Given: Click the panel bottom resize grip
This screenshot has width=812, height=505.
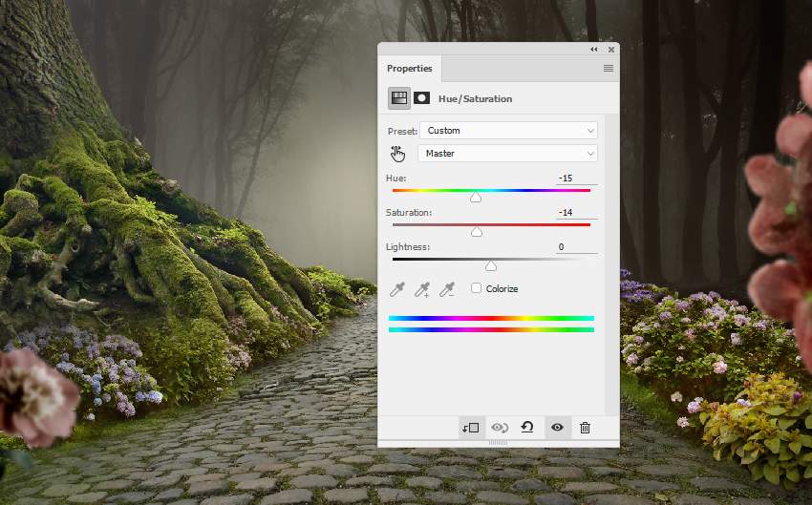Looking at the screenshot, I should [498, 443].
